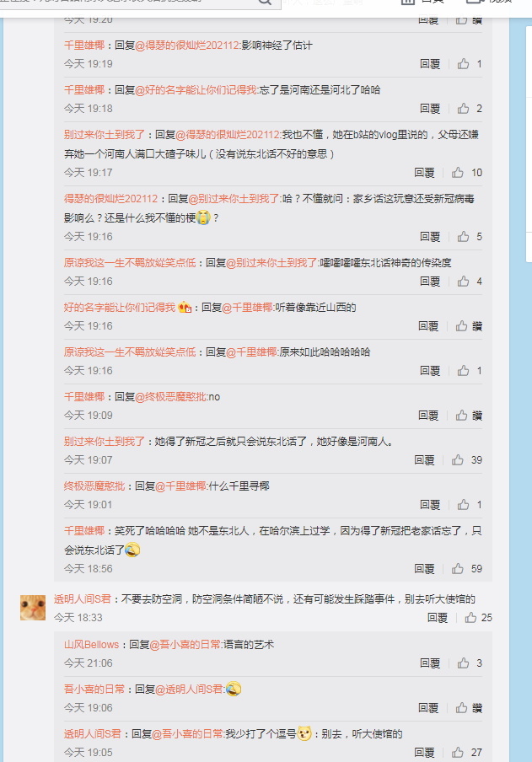Like 千里雄椰's comment at 19:18
The width and height of the screenshot is (532, 762).
click(x=463, y=108)
